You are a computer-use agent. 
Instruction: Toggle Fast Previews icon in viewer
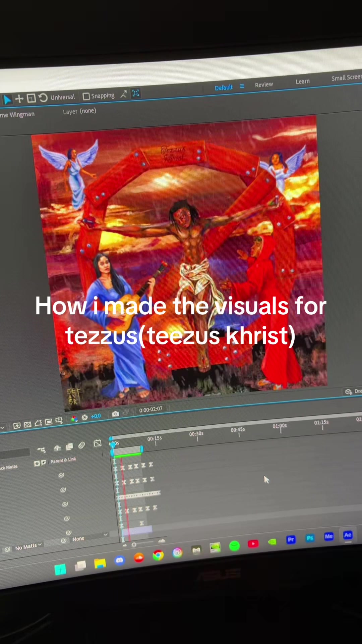pos(17,426)
